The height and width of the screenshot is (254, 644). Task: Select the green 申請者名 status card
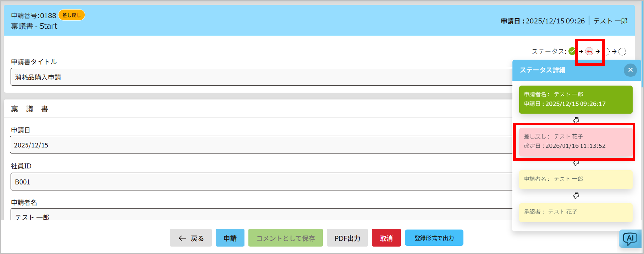coord(575,99)
